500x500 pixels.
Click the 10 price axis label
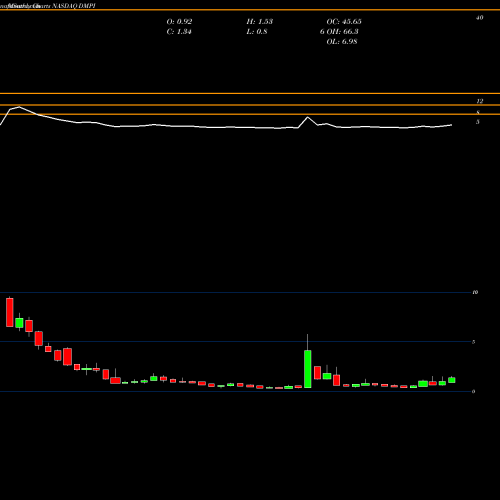point(475,292)
